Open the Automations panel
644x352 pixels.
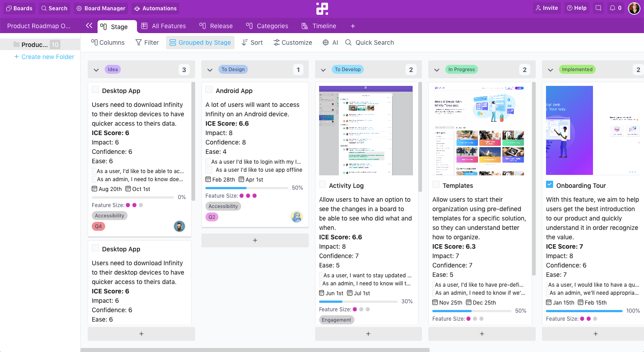point(155,8)
